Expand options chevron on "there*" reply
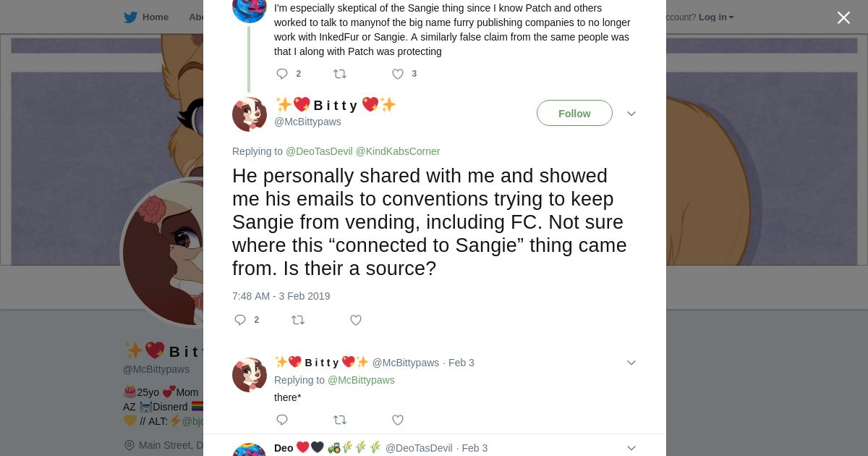Image resolution: width=868 pixels, height=456 pixels. (x=631, y=363)
